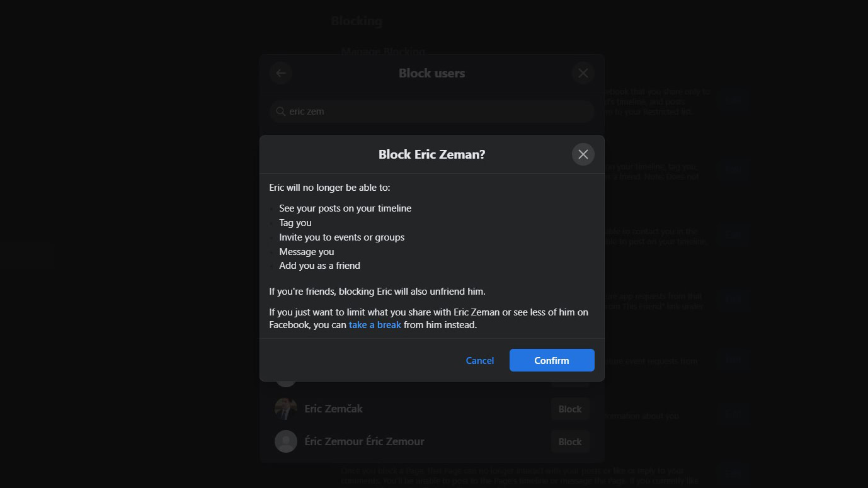
Task: Click the search magnifier icon
Action: [x=281, y=111]
